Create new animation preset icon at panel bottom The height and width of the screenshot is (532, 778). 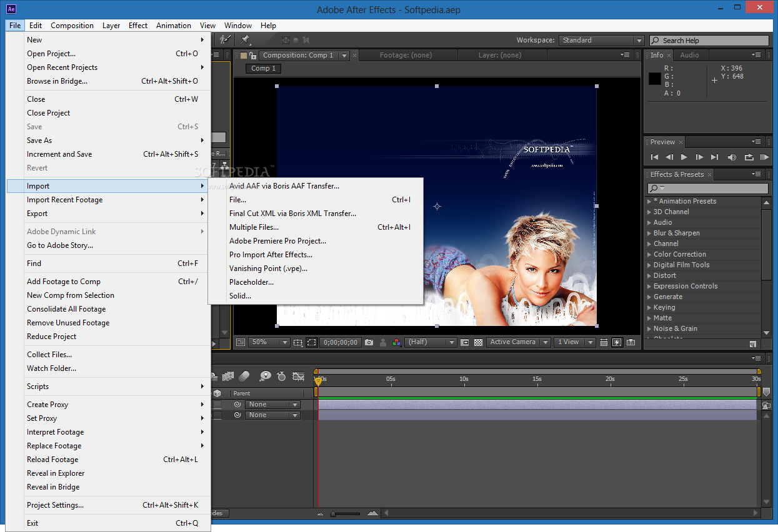tap(752, 343)
